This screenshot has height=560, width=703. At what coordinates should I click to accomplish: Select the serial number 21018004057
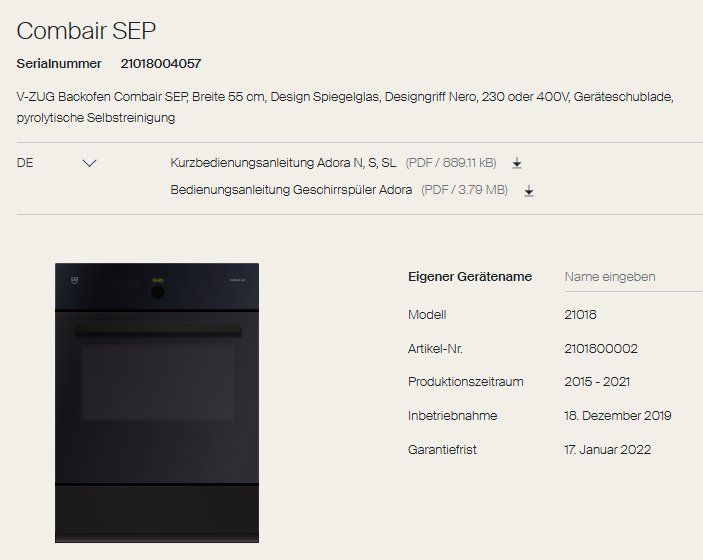(161, 64)
